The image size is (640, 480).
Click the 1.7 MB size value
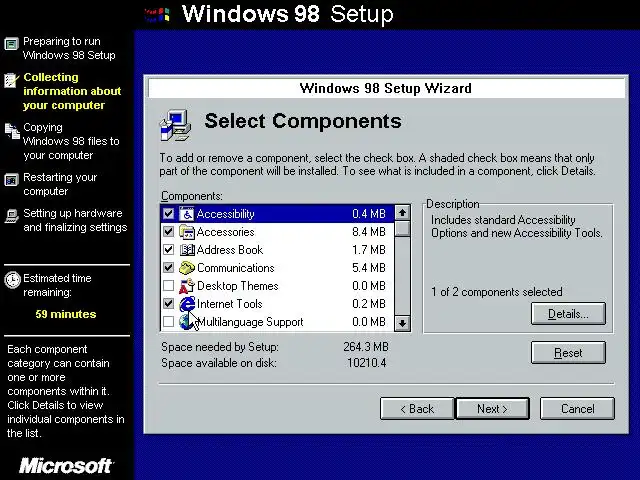coord(369,250)
